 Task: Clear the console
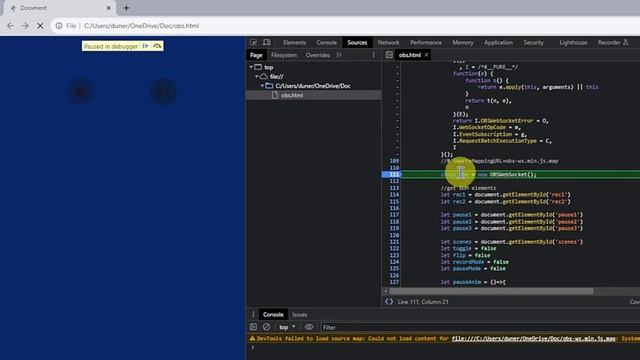pos(267,327)
